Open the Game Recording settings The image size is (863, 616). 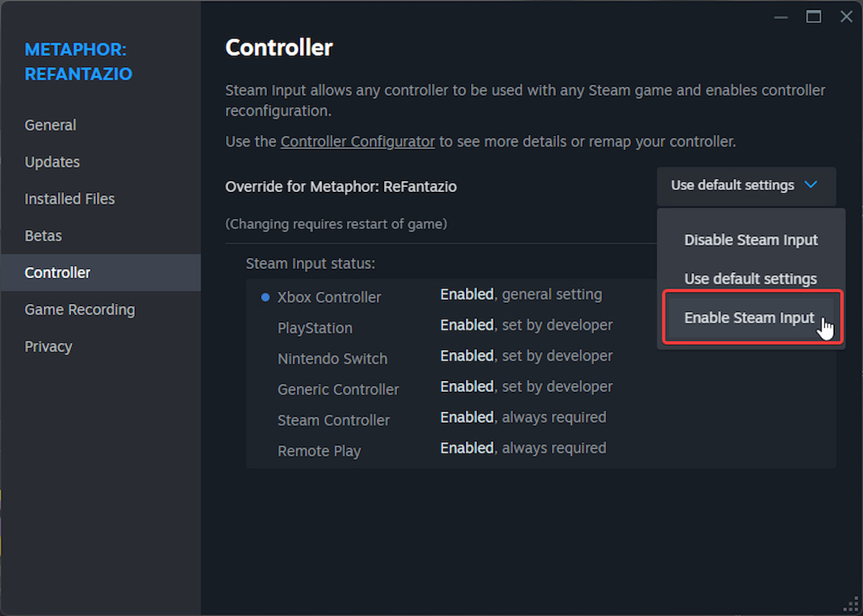point(79,309)
